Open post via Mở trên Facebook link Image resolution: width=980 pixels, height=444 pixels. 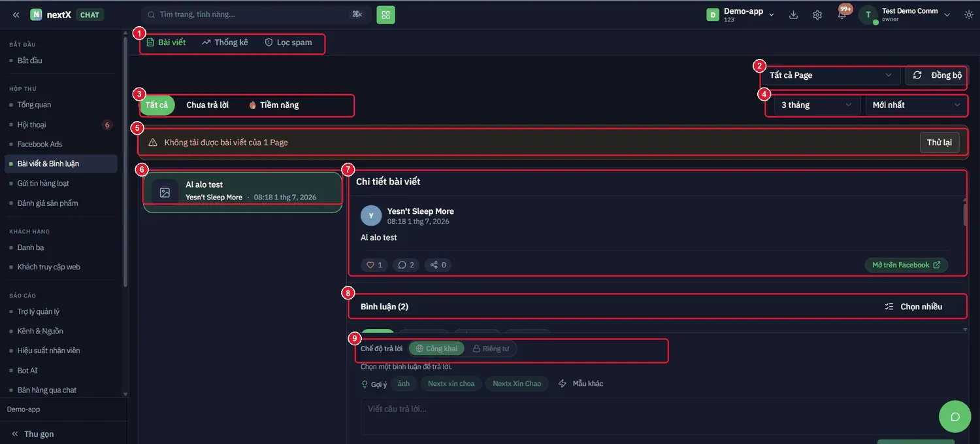coord(906,265)
